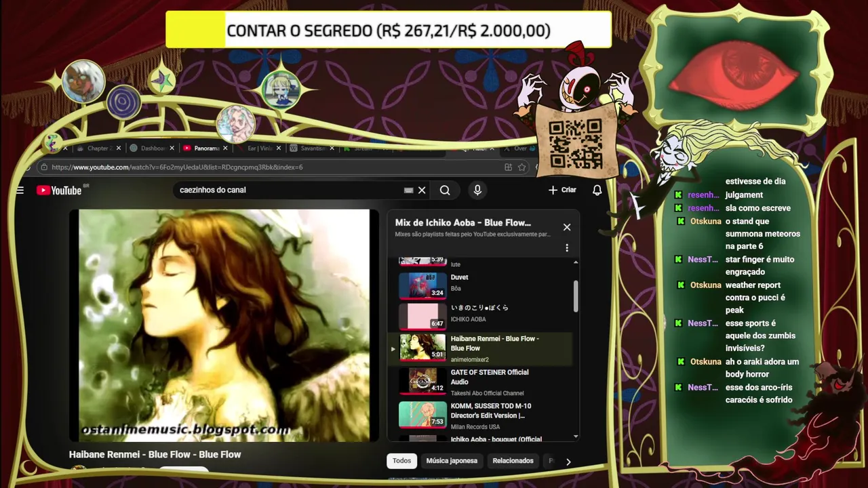Click the Criar create button
This screenshot has height=488, width=868.
[562, 190]
